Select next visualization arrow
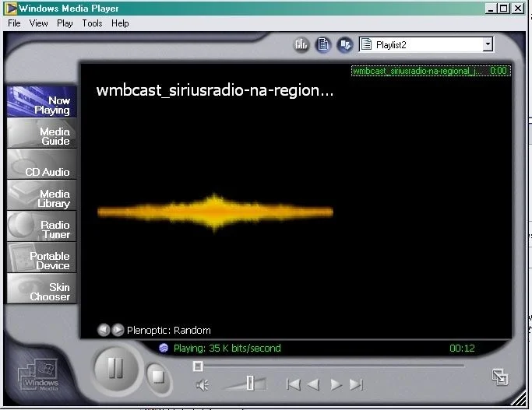Image resolution: width=532 pixels, height=410 pixels. pos(118,330)
